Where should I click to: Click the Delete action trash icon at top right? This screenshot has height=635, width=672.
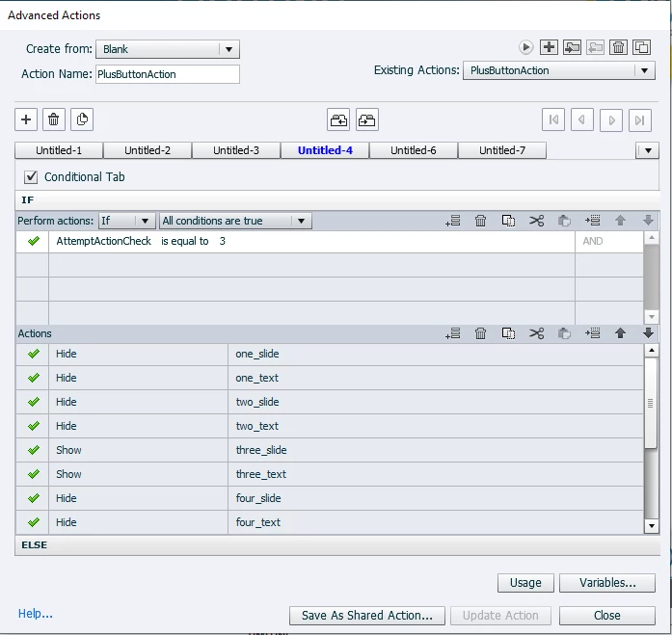point(618,47)
